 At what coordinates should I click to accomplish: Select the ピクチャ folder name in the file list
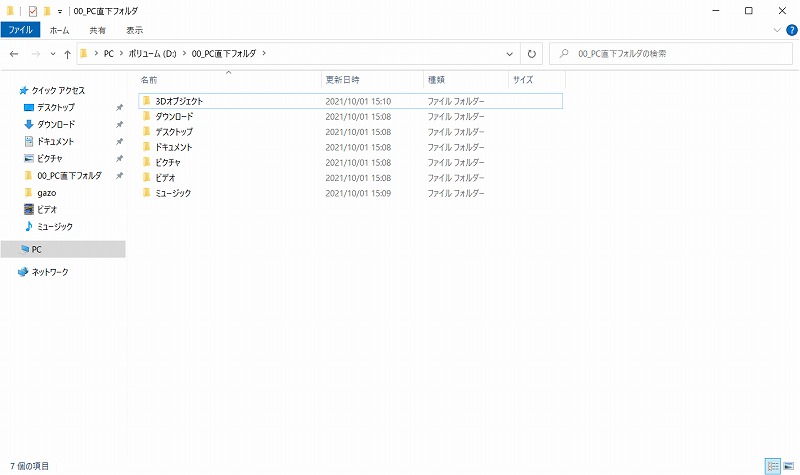(x=168, y=163)
